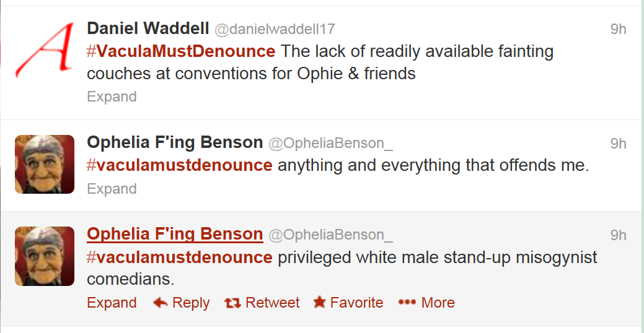This screenshot has width=644, height=333.
Task: Click the Favorite star icon
Action: pos(319,303)
